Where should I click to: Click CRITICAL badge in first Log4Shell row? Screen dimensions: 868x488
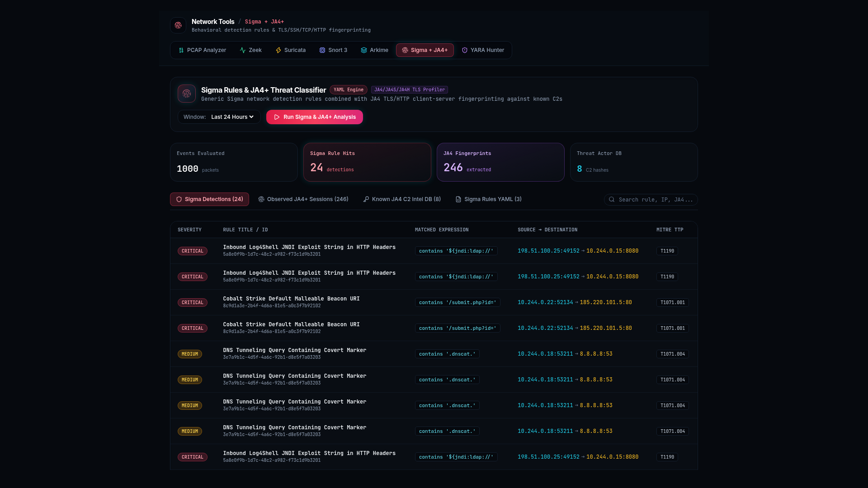point(193,251)
